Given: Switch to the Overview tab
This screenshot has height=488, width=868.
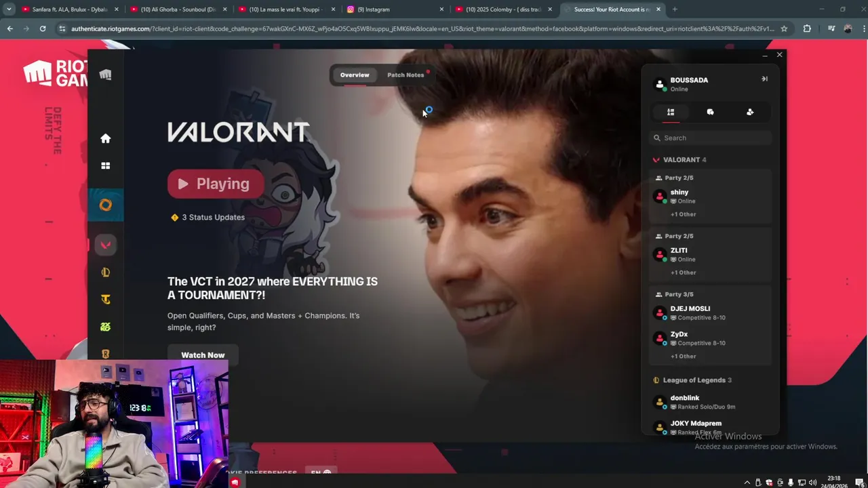Looking at the screenshot, I should (x=355, y=75).
